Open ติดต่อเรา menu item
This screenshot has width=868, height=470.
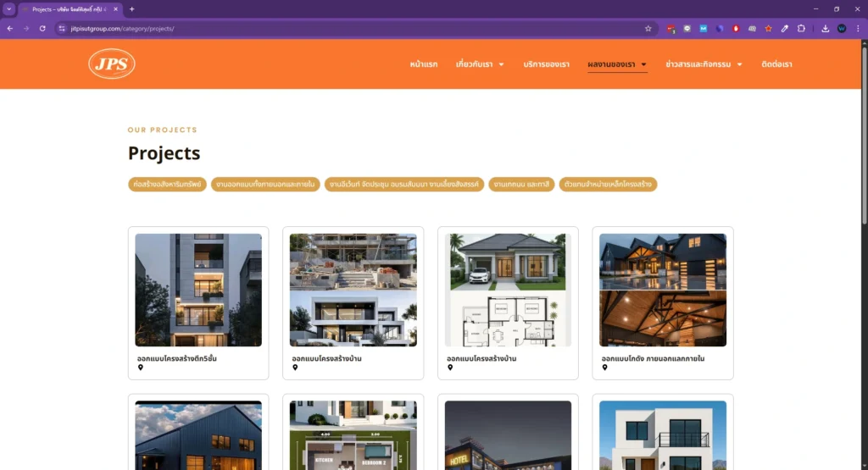pos(776,64)
